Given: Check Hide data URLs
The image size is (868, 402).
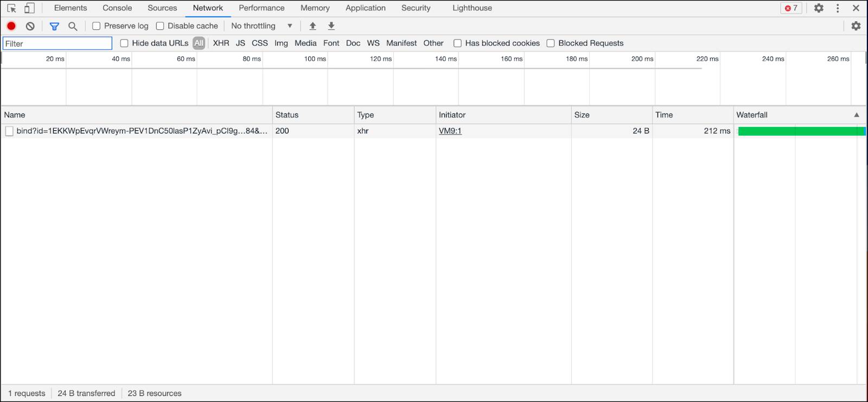Looking at the screenshot, I should click(x=124, y=43).
